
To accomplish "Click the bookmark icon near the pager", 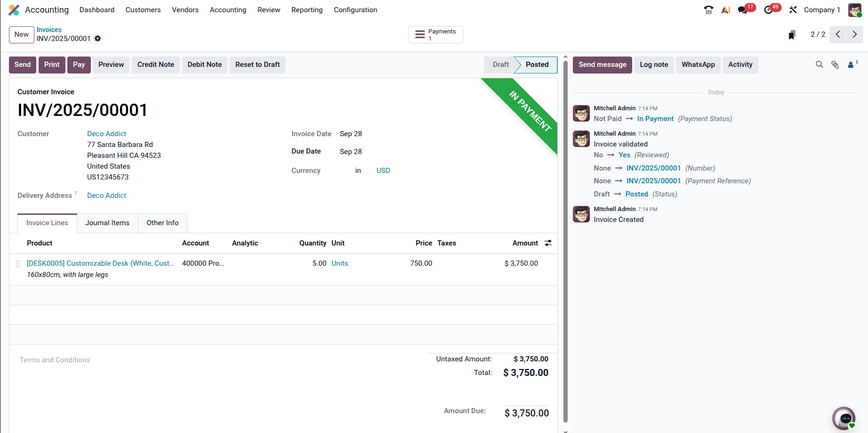I will 792,35.
